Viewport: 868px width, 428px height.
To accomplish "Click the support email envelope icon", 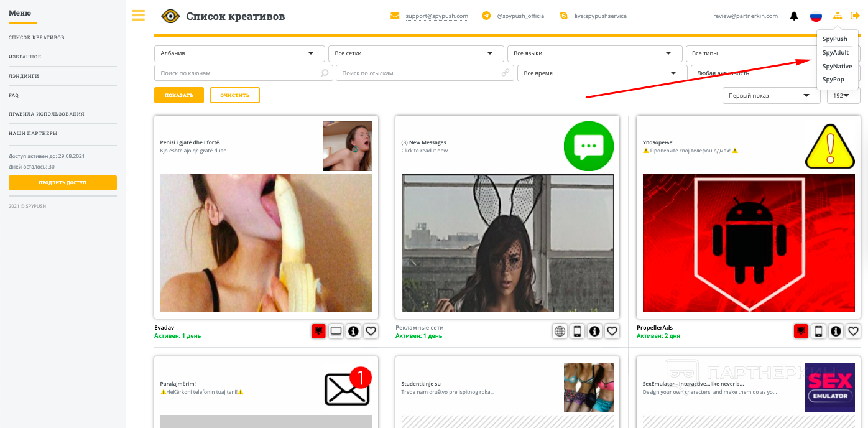I will click(x=394, y=16).
